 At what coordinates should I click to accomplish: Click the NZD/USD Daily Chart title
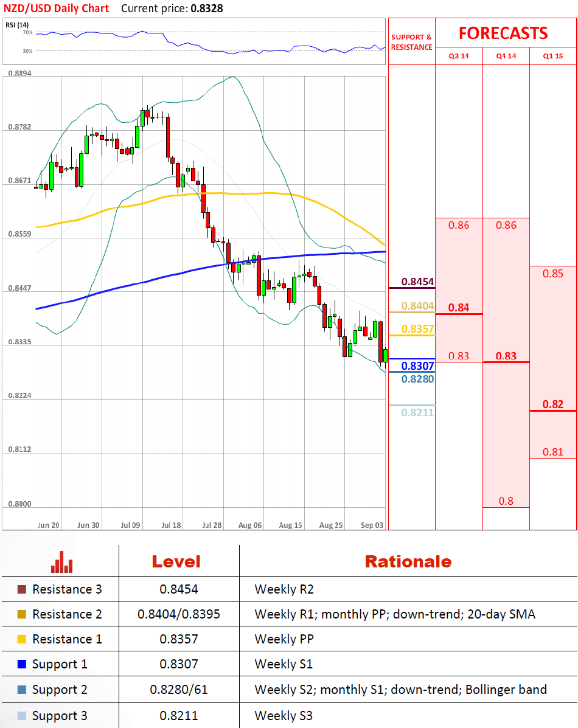56,9
